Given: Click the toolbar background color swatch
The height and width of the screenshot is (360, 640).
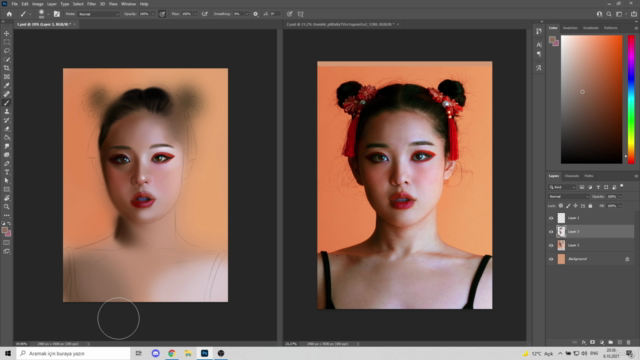Looking at the screenshot, I should point(8,234).
